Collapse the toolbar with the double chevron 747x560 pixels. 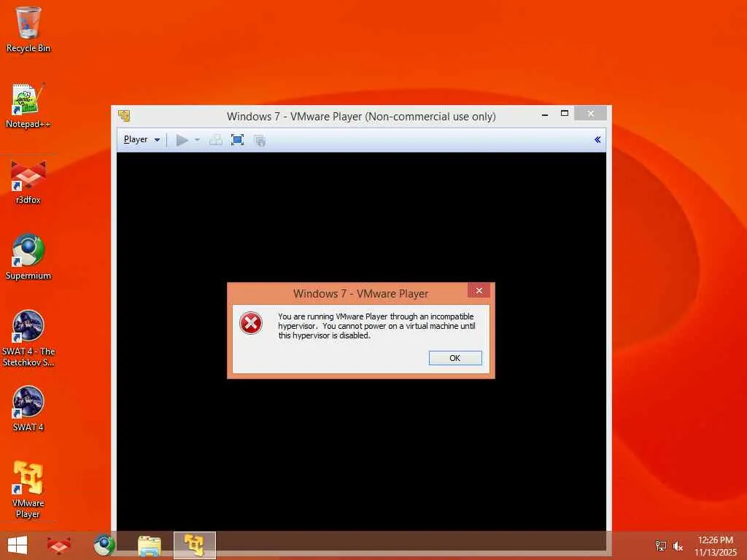(597, 139)
